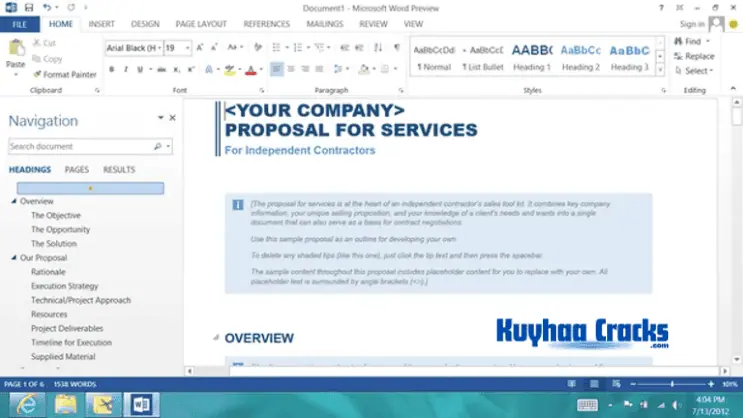Click the Search document input field

(80, 146)
